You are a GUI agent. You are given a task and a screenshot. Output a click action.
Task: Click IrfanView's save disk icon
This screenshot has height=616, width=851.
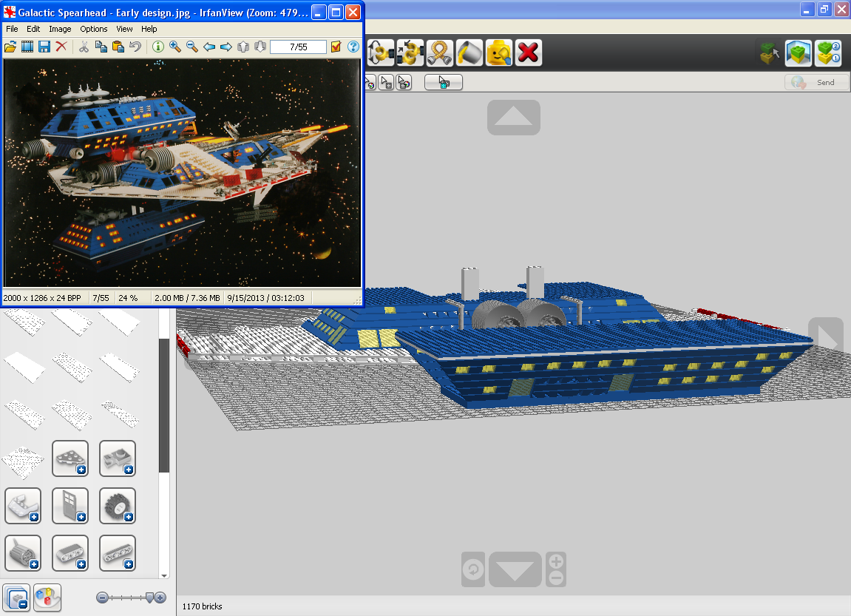pyautogui.click(x=44, y=47)
